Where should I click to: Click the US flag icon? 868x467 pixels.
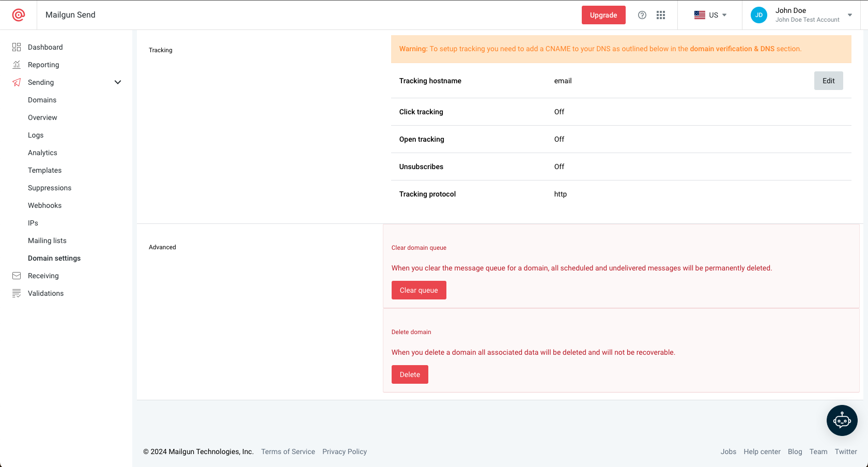[700, 15]
